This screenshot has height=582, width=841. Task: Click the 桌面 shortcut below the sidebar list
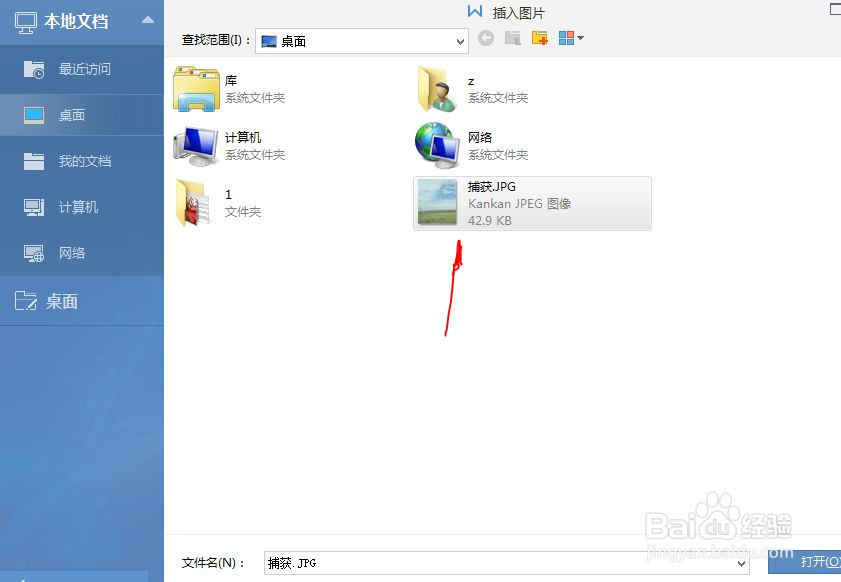(x=82, y=301)
